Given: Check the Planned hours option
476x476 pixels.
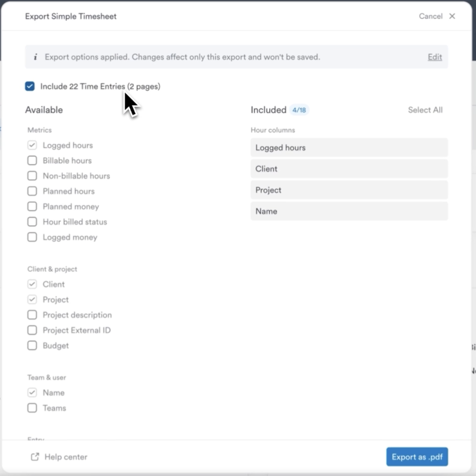Looking at the screenshot, I should 32,191.
